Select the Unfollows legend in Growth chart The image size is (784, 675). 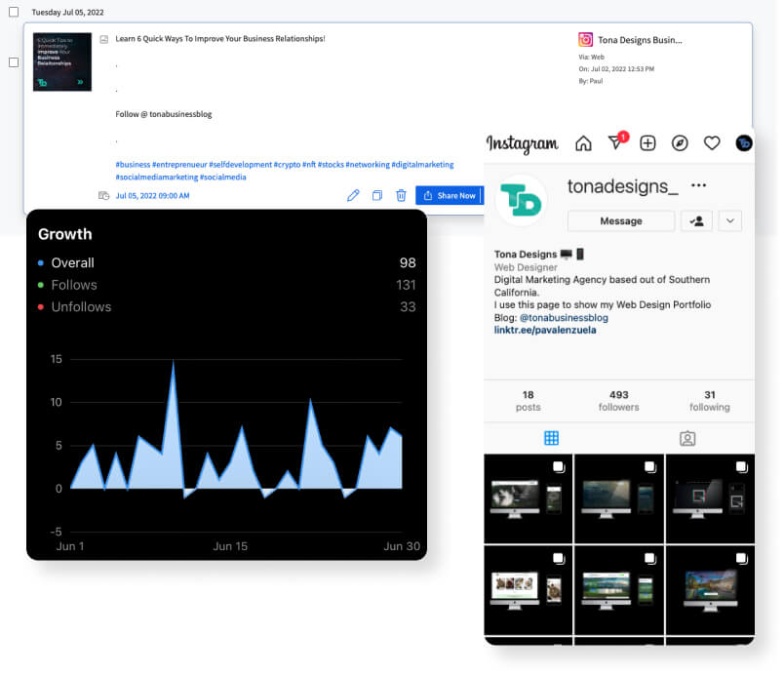point(81,307)
